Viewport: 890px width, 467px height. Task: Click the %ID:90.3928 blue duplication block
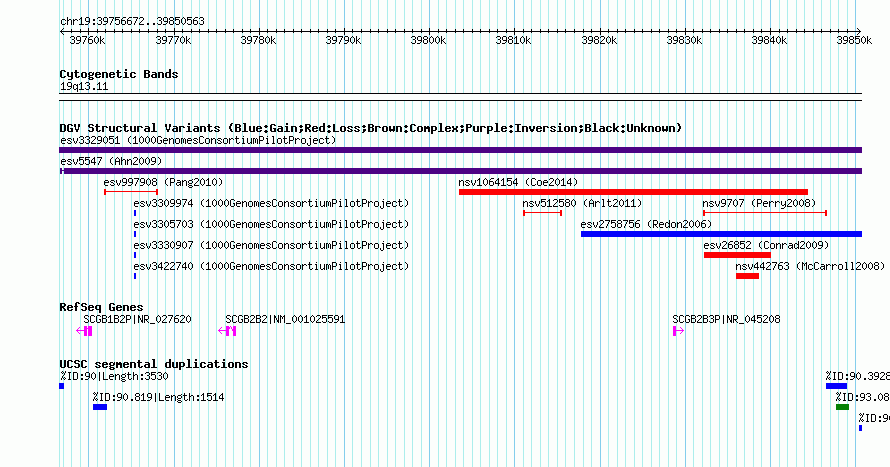(836, 386)
